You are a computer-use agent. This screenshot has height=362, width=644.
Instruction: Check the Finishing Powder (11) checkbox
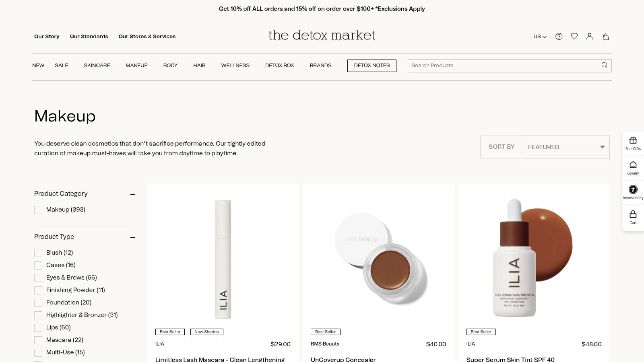tap(38, 290)
